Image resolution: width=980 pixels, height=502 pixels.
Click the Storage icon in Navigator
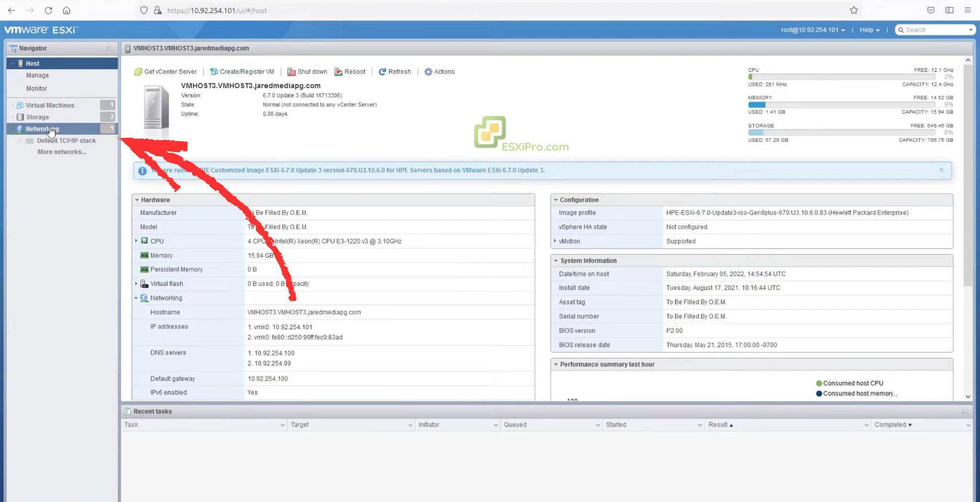[x=20, y=117]
